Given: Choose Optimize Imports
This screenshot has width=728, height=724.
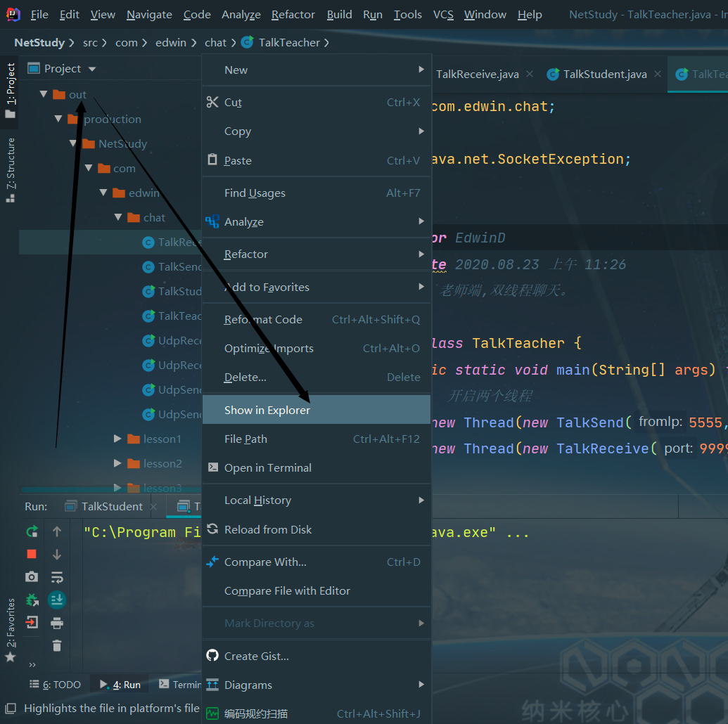Looking at the screenshot, I should [317, 348].
